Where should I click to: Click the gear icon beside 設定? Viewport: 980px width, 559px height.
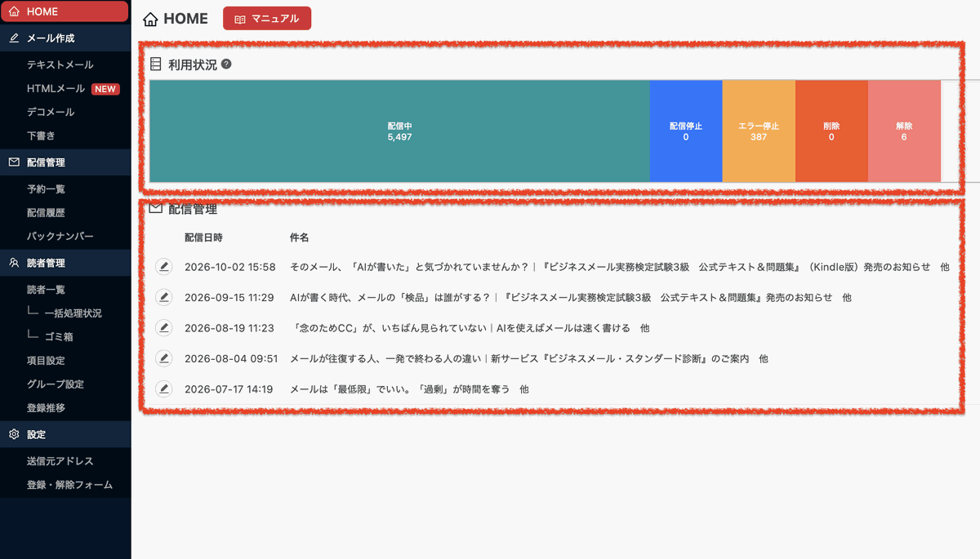pos(14,434)
